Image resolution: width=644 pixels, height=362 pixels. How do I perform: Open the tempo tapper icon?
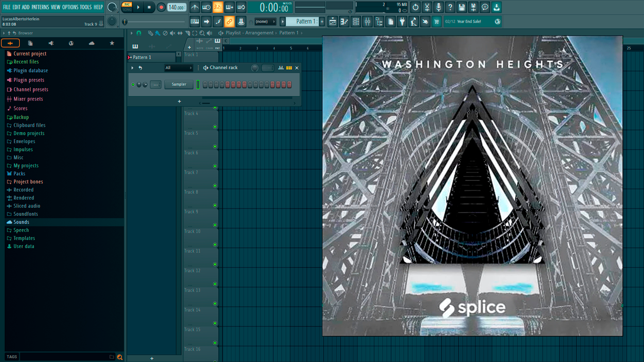pos(413,22)
